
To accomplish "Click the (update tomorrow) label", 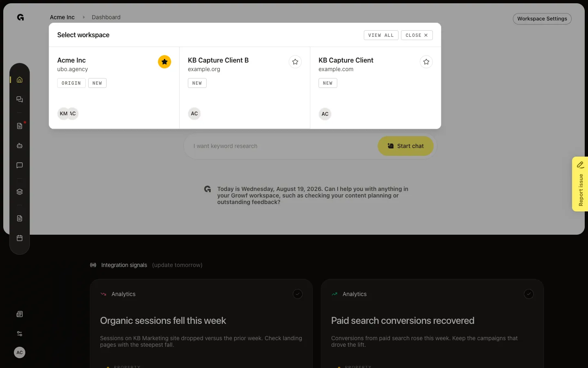I will tap(177, 265).
